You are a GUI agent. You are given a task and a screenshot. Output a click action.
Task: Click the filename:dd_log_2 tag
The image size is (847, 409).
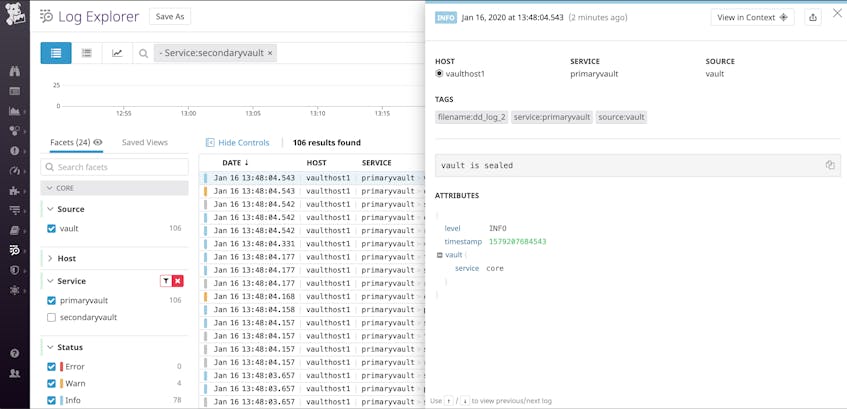[x=471, y=117]
